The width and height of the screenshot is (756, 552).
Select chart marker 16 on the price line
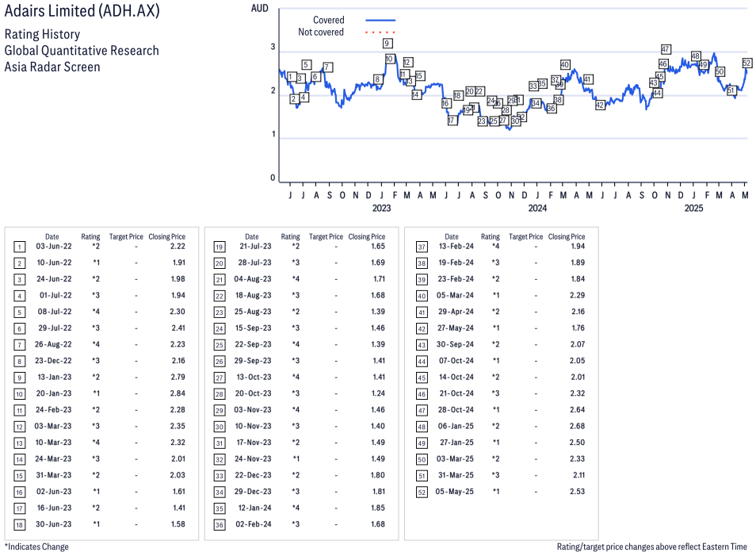tap(445, 103)
